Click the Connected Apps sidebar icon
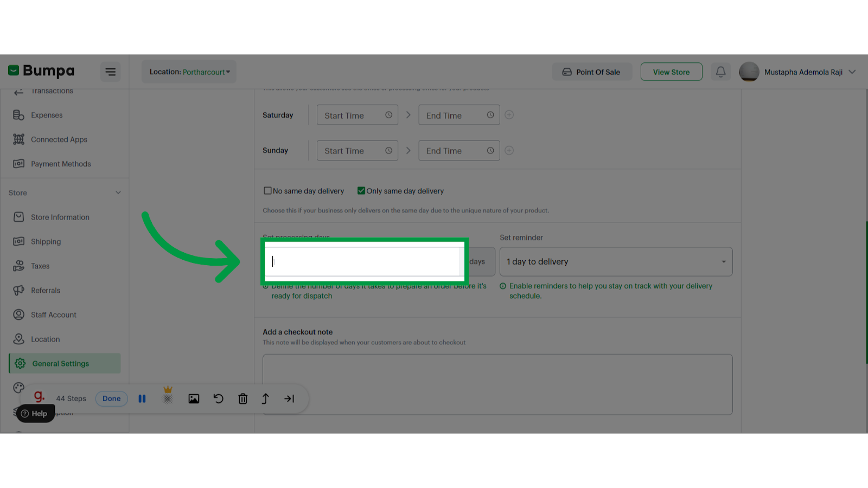The height and width of the screenshot is (488, 868). 19,139
